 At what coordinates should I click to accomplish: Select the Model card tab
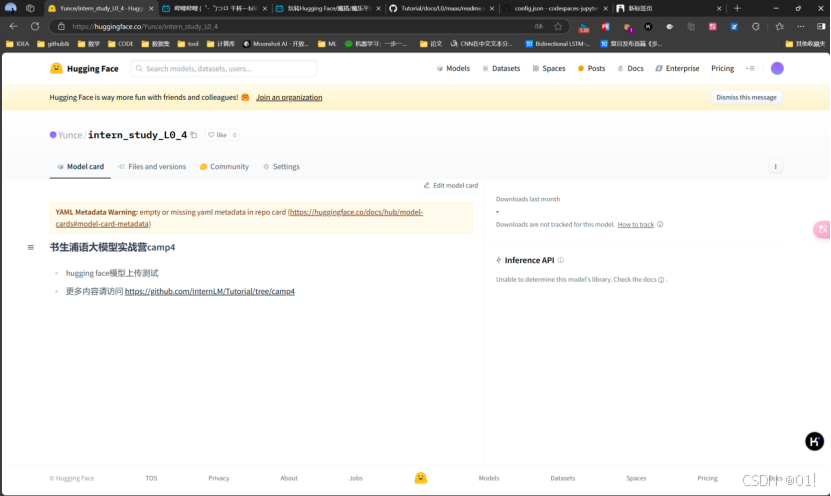point(81,166)
